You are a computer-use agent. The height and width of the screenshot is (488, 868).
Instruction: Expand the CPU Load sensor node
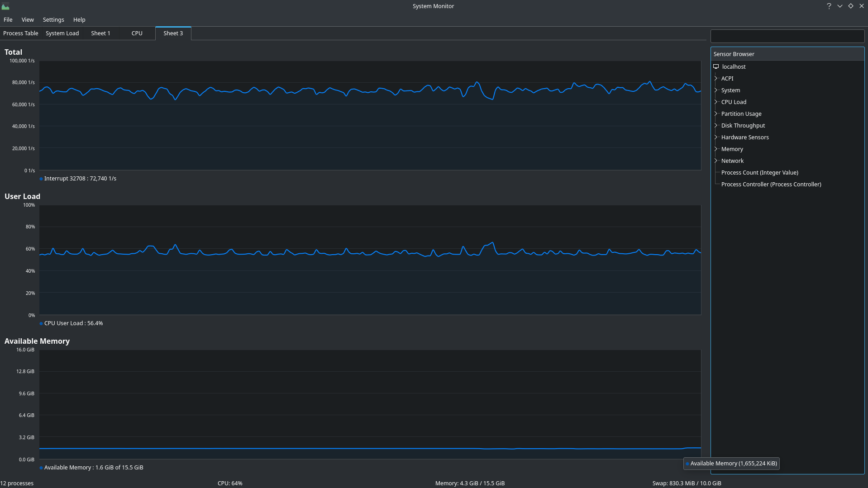pyautogui.click(x=716, y=102)
